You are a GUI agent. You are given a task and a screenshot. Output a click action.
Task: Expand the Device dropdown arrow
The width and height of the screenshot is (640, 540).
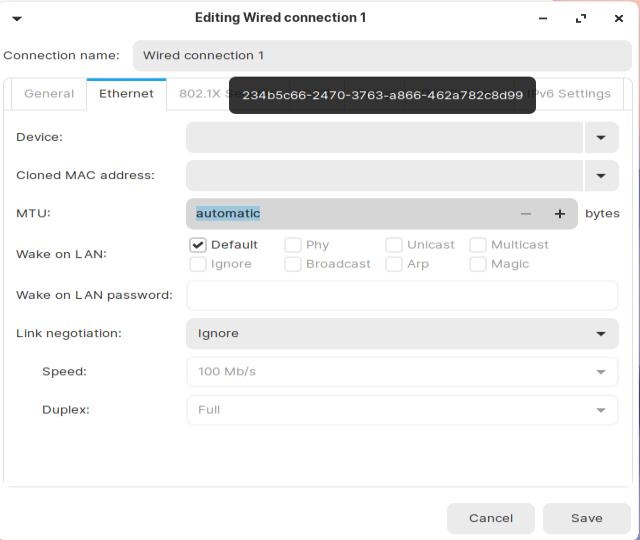pyautogui.click(x=601, y=138)
